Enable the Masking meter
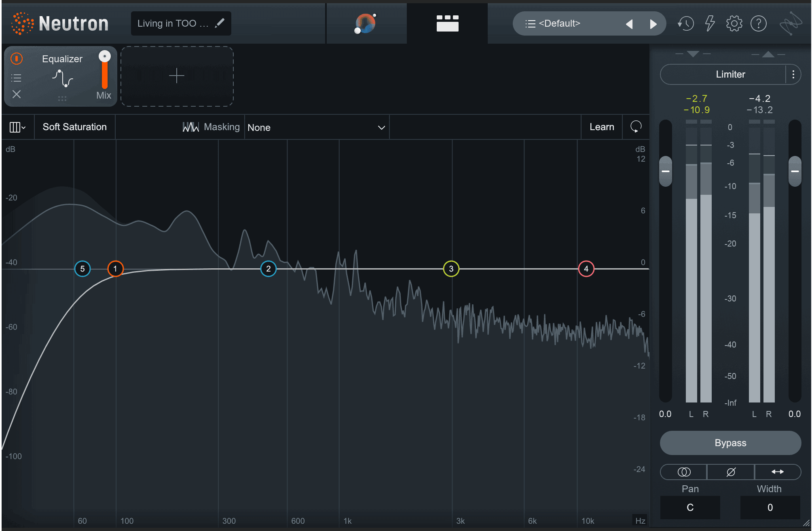Viewport: 812px width, 531px height. pyautogui.click(x=211, y=127)
